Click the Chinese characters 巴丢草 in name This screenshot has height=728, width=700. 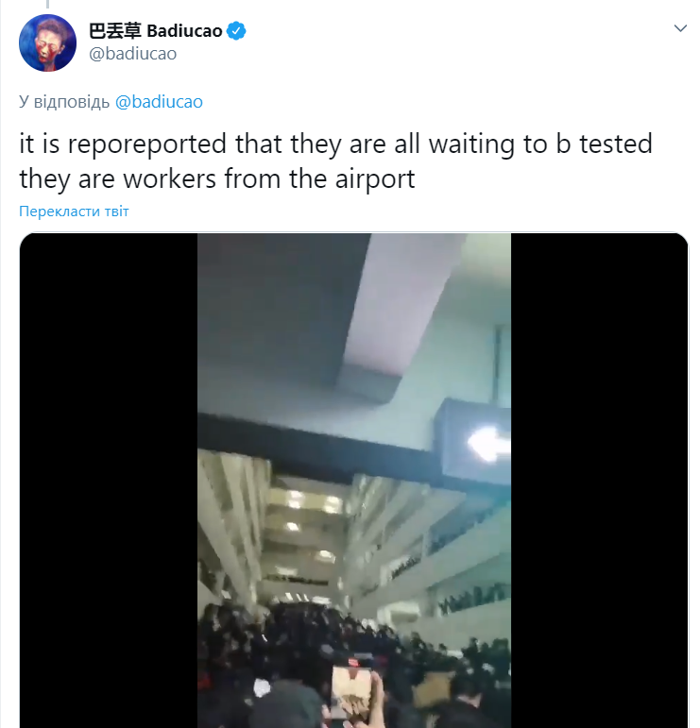tap(114, 31)
